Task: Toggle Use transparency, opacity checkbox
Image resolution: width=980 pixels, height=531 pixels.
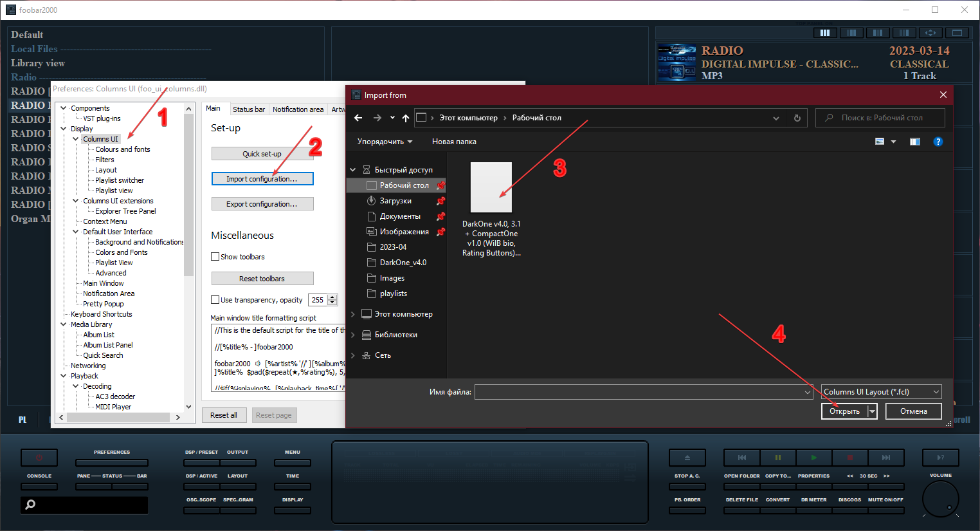Action: 215,300
